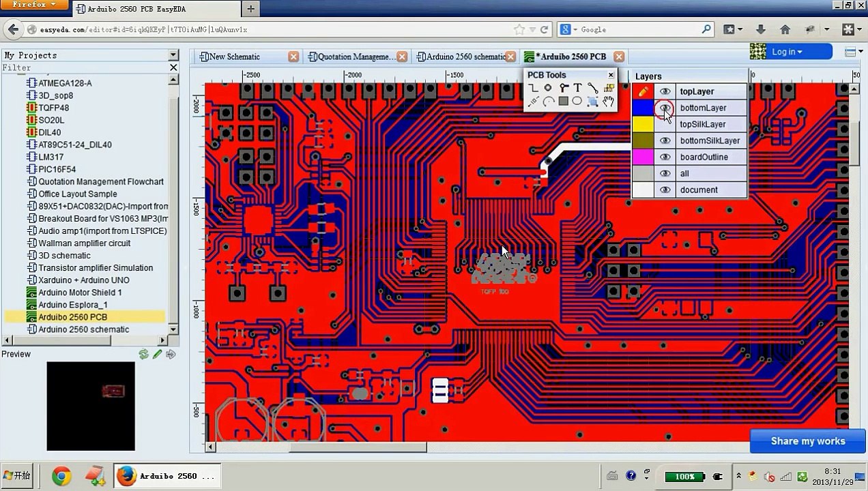Viewport: 868px width, 491px height.
Task: Expand the system tray hidden icons arrow
Action: coord(738,476)
